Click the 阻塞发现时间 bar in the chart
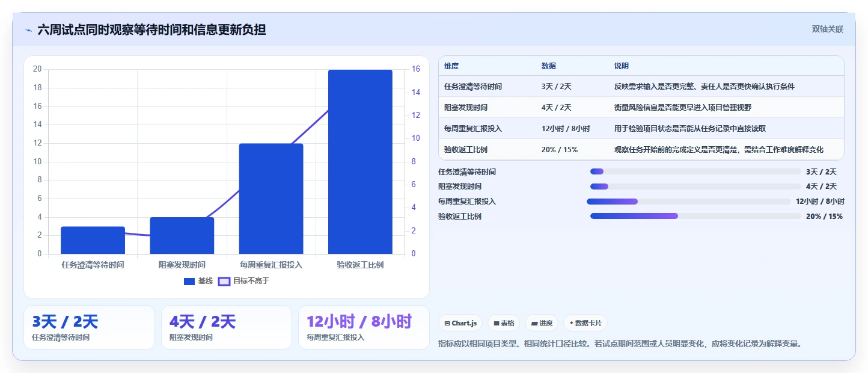Screen dimensions: 868x373 tap(182, 235)
